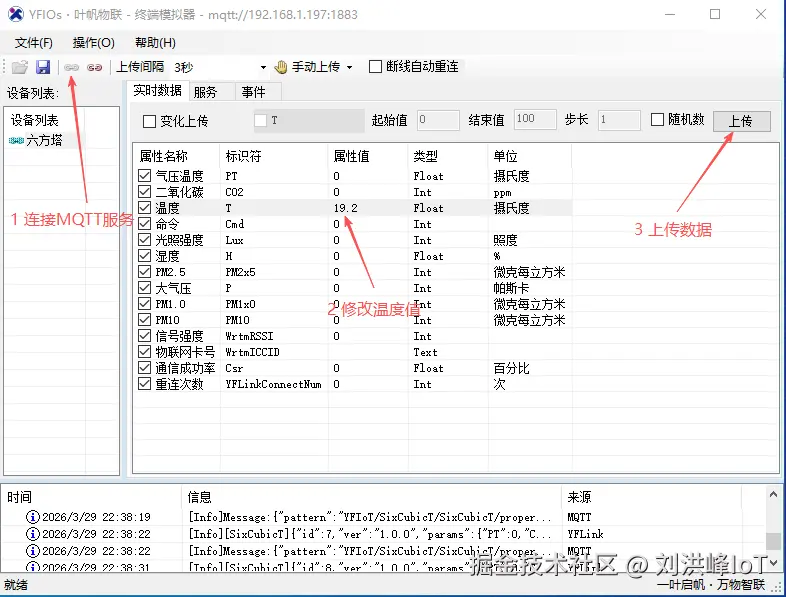Click the 单位 column header
This screenshot has height=597, width=786.
point(530,156)
